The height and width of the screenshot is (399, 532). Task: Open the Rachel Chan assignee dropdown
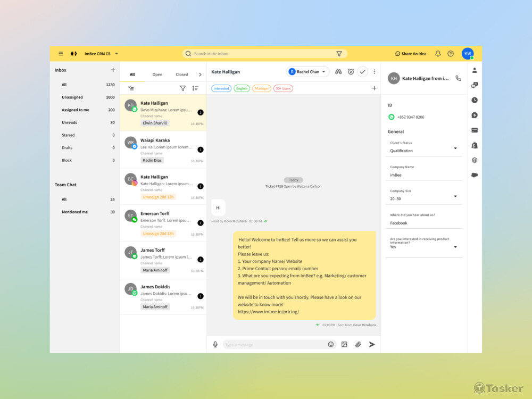coord(308,72)
